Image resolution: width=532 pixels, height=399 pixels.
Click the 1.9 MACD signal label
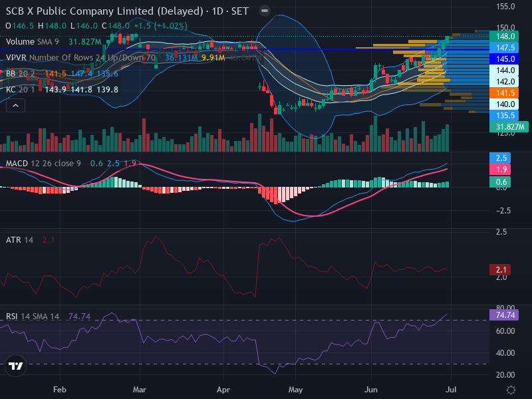(500, 170)
